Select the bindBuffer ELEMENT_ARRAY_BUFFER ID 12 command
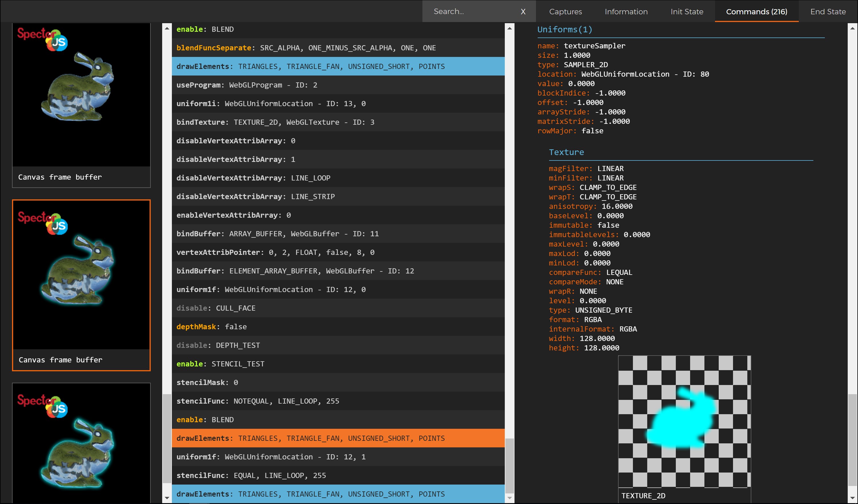This screenshot has height=504, width=858. [338, 271]
